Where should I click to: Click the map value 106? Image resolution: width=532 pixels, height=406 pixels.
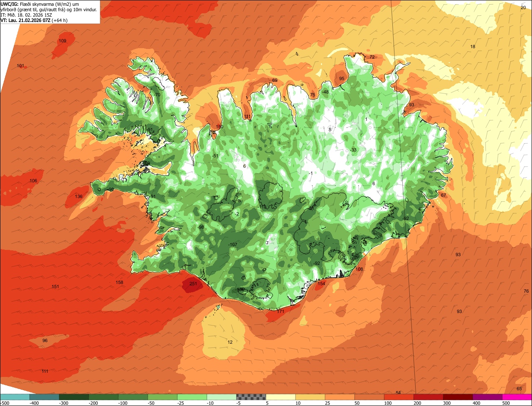coord(33,181)
